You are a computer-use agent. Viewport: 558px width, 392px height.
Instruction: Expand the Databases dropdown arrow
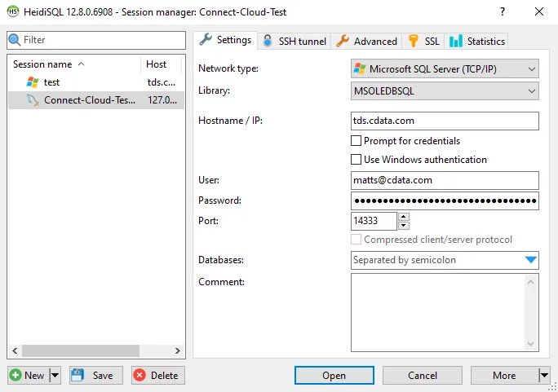pyautogui.click(x=531, y=261)
